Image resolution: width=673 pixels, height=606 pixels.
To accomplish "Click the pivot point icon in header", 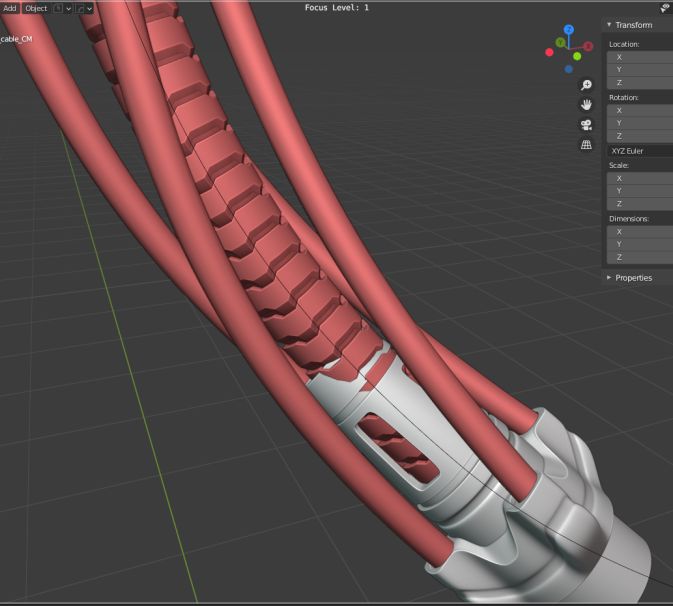I will pyautogui.click(x=80, y=8).
